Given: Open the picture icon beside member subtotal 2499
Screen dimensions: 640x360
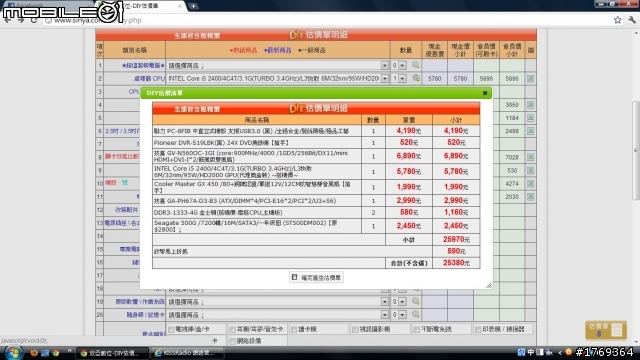Looking at the screenshot, I should [x=530, y=131].
